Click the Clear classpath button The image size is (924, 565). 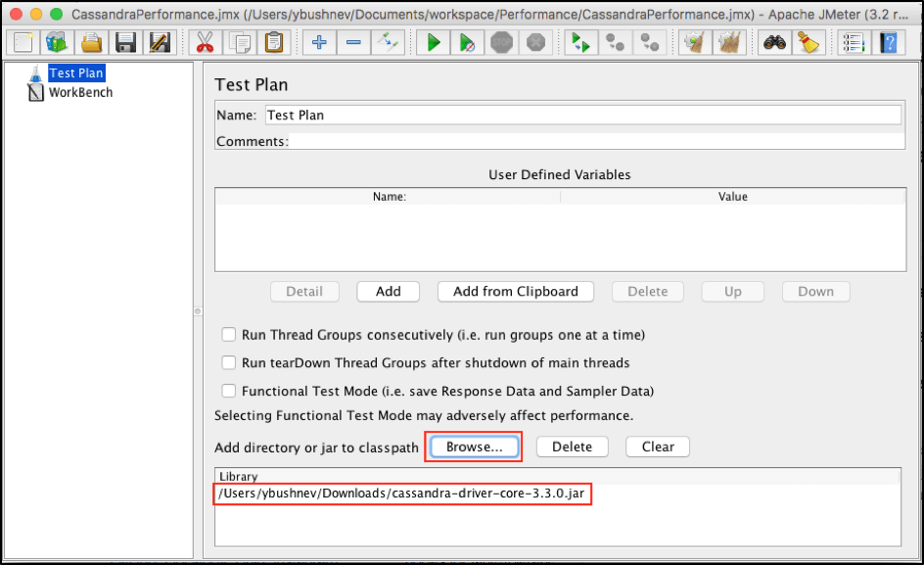(x=658, y=447)
